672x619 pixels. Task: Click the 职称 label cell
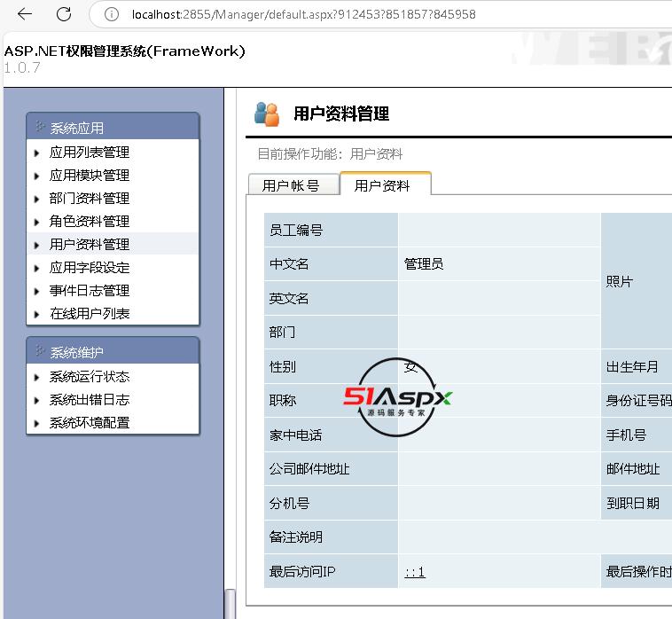pyautogui.click(x=331, y=400)
